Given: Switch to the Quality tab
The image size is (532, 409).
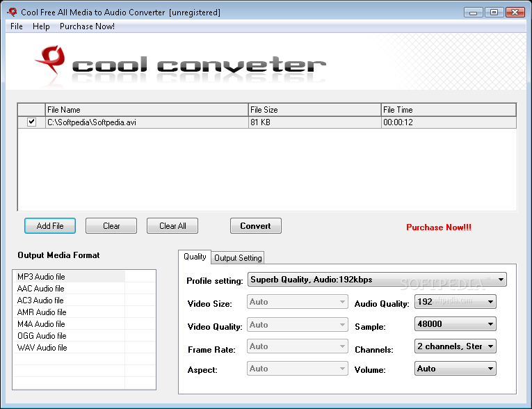Looking at the screenshot, I should [x=195, y=257].
